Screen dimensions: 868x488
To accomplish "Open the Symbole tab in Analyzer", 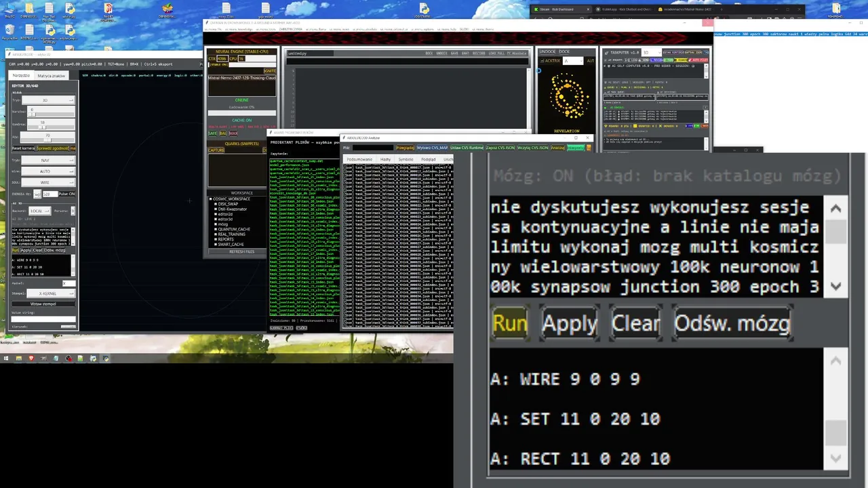I will (406, 159).
